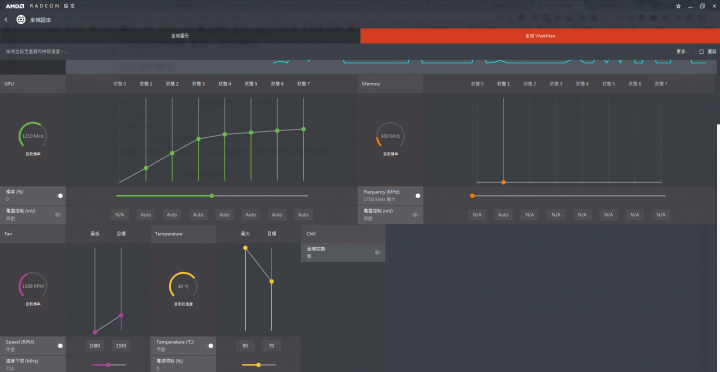Click the back arrow beside the globe icon
This screenshot has width=720, height=372.
pyautogui.click(x=6, y=20)
